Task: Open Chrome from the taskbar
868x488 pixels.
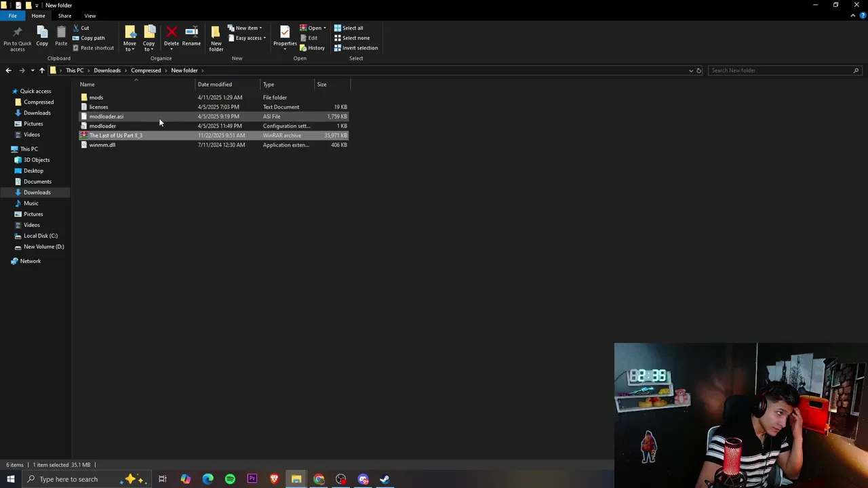Action: [319, 479]
